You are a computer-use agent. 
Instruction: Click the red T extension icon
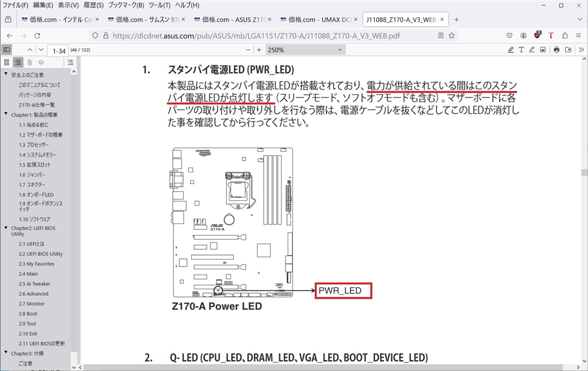click(551, 36)
